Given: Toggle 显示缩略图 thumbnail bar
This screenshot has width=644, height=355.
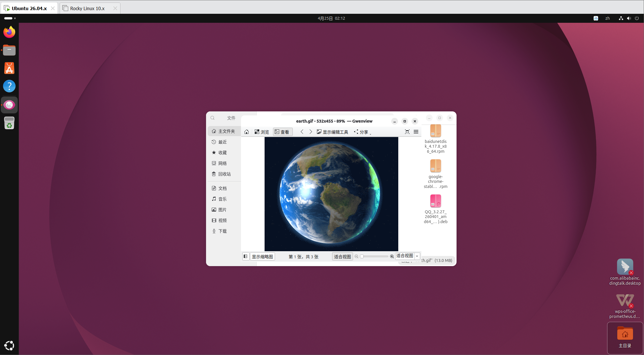Looking at the screenshot, I should point(262,257).
